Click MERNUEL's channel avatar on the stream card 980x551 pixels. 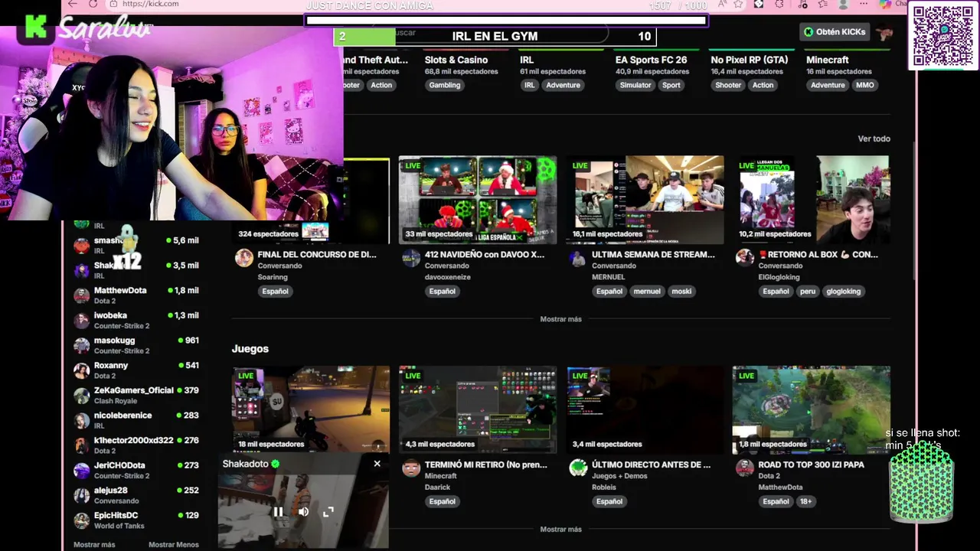pyautogui.click(x=578, y=258)
